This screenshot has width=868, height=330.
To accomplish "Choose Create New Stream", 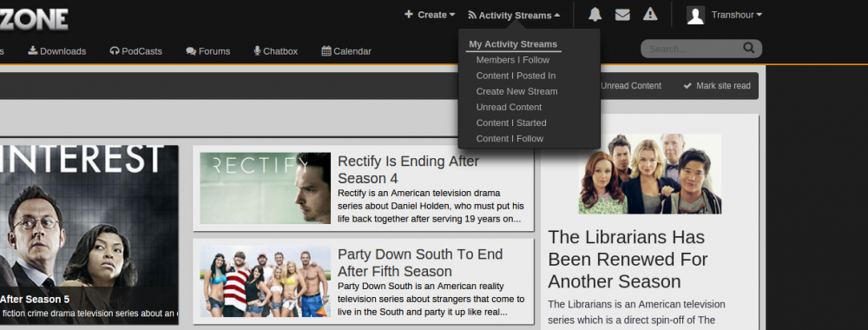I will (517, 91).
